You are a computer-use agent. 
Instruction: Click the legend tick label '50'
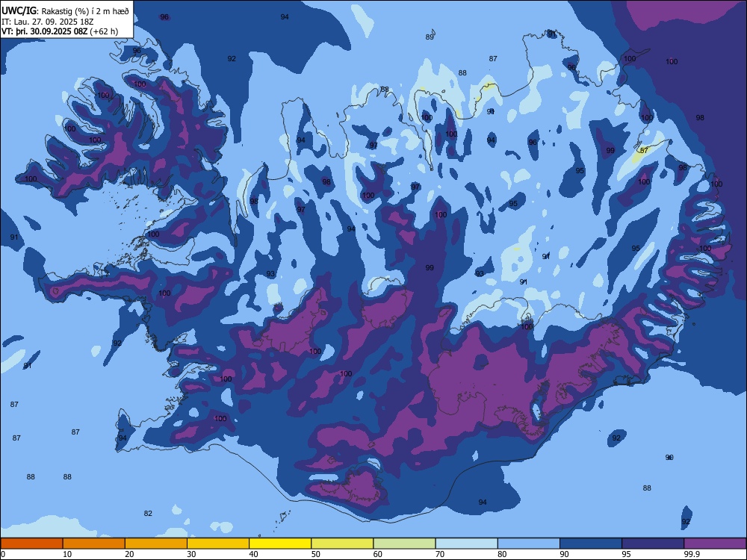pyautogui.click(x=316, y=554)
